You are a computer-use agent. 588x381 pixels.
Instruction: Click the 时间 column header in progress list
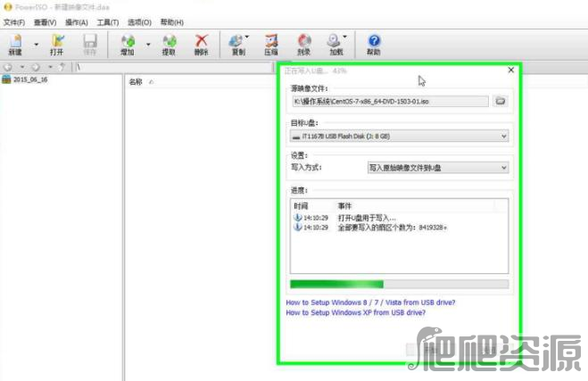click(301, 206)
